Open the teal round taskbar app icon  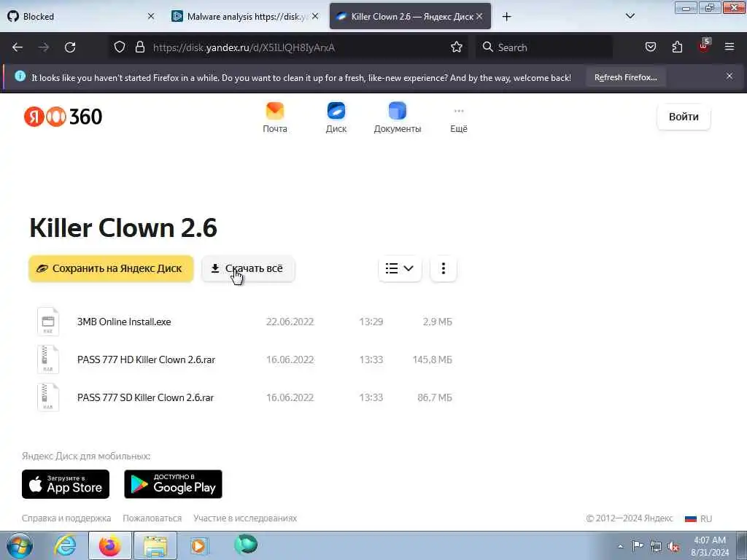coord(246,545)
